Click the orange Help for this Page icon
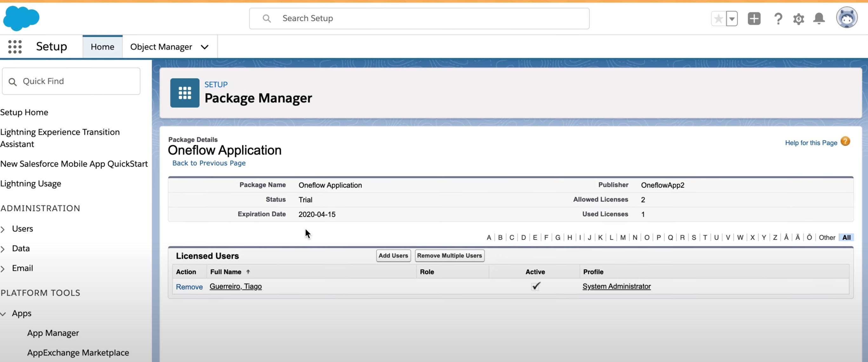This screenshot has height=362, width=868. pos(846,142)
